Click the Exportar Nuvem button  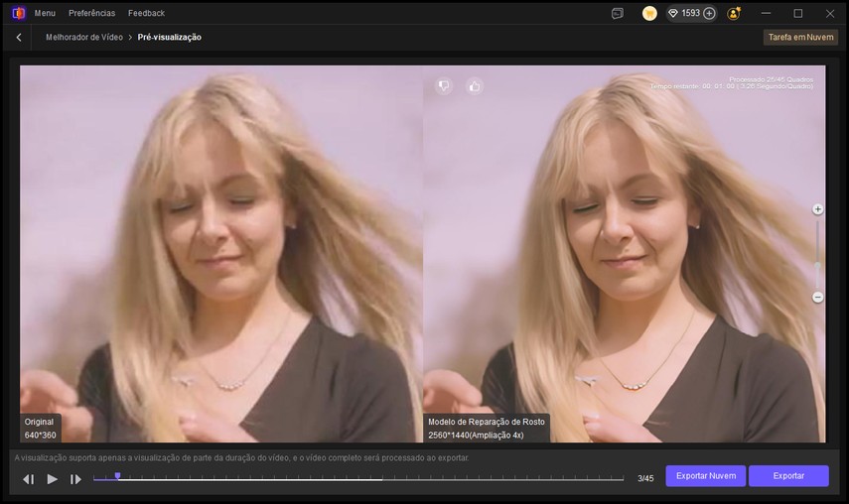pyautogui.click(x=705, y=476)
